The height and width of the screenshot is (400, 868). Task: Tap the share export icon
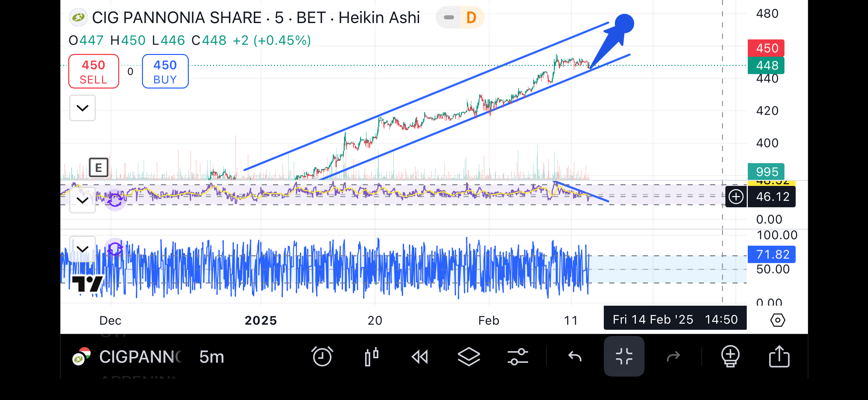(779, 356)
